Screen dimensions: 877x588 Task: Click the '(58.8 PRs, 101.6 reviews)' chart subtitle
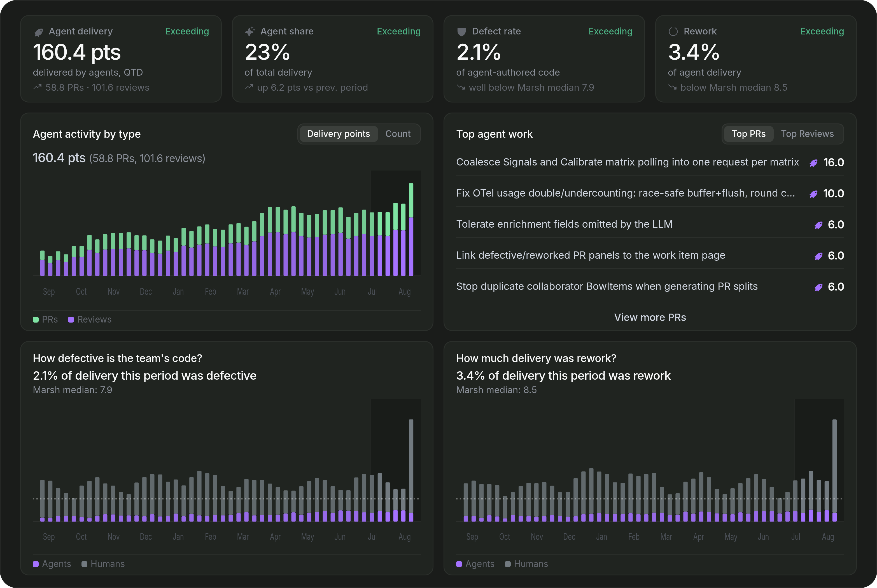147,159
